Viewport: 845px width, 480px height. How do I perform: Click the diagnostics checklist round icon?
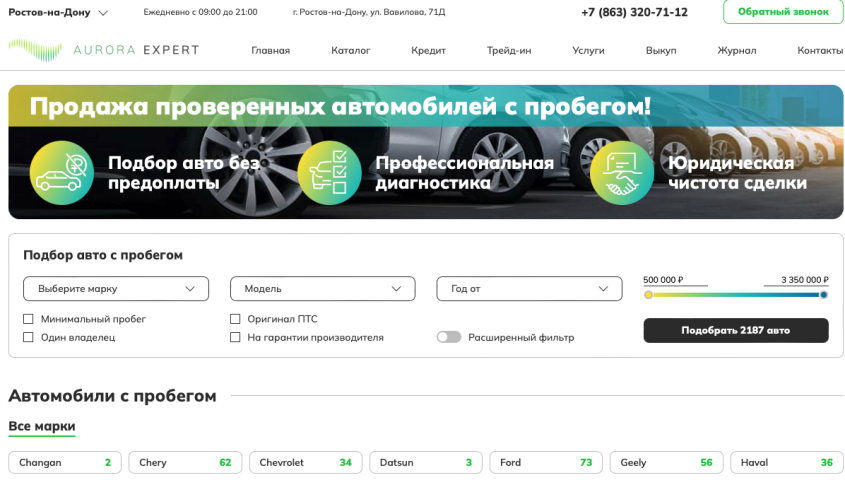pyautogui.click(x=329, y=173)
